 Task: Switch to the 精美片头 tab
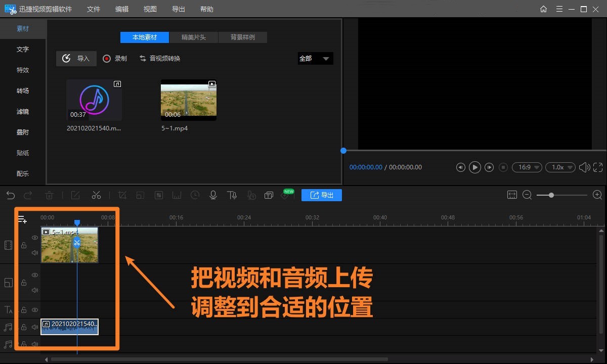coord(194,37)
